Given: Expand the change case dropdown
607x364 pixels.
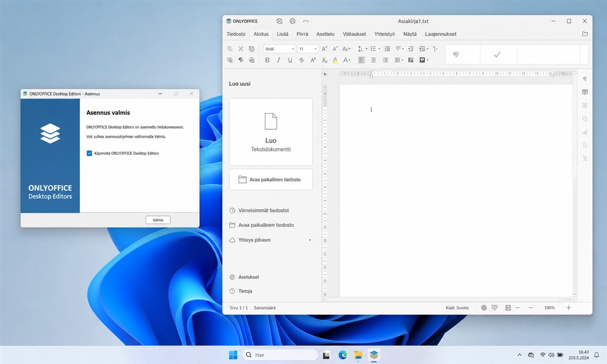Looking at the screenshot, I should pyautogui.click(x=350, y=49).
